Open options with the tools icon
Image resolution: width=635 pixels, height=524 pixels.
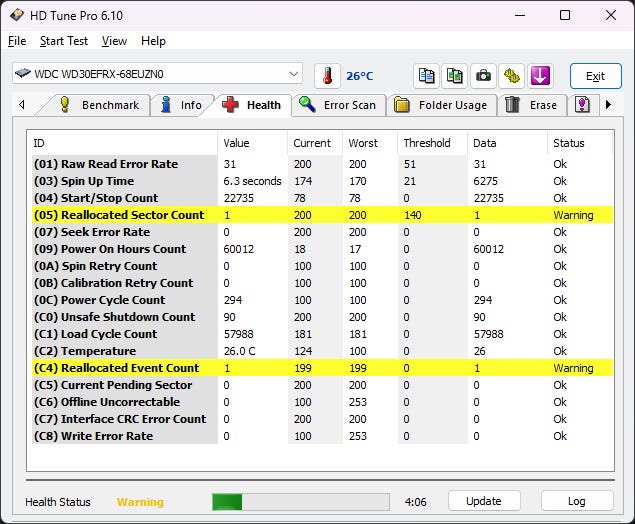[511, 76]
